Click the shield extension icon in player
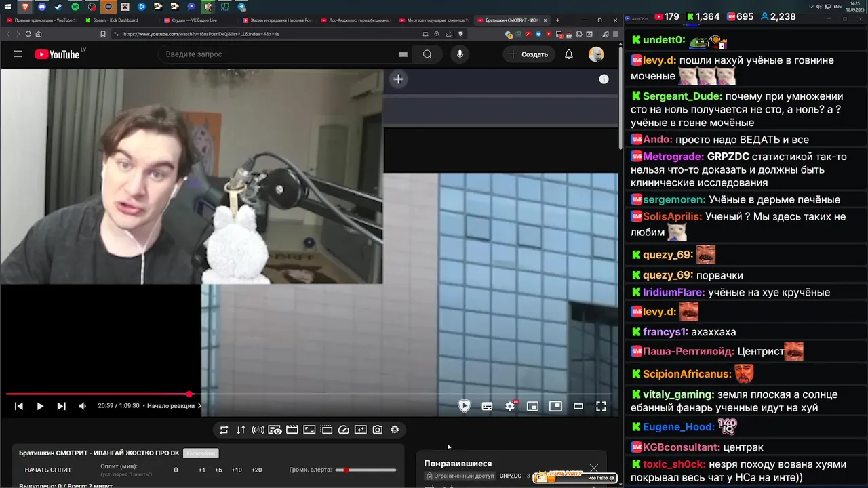The width and height of the screenshot is (868, 488). point(465,406)
